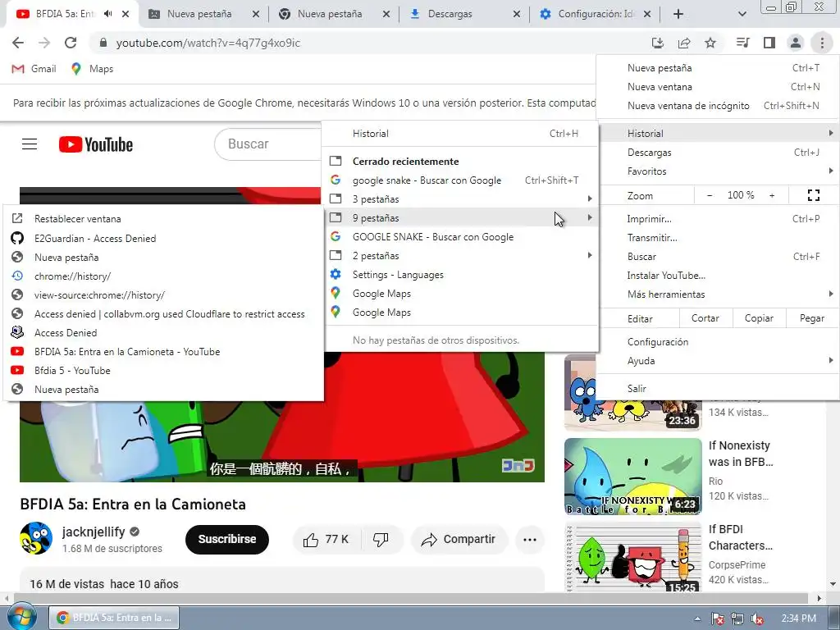Open the tab search chevron

[742, 14]
